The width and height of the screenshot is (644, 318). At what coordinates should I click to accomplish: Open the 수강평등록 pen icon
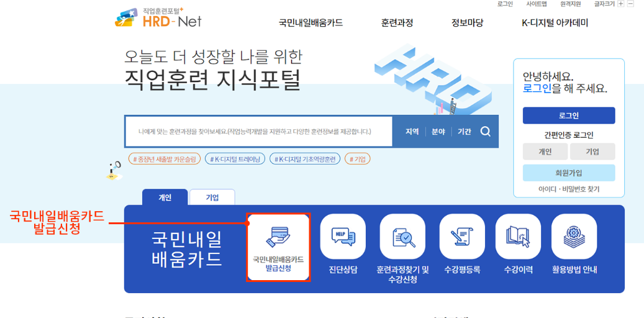click(462, 236)
